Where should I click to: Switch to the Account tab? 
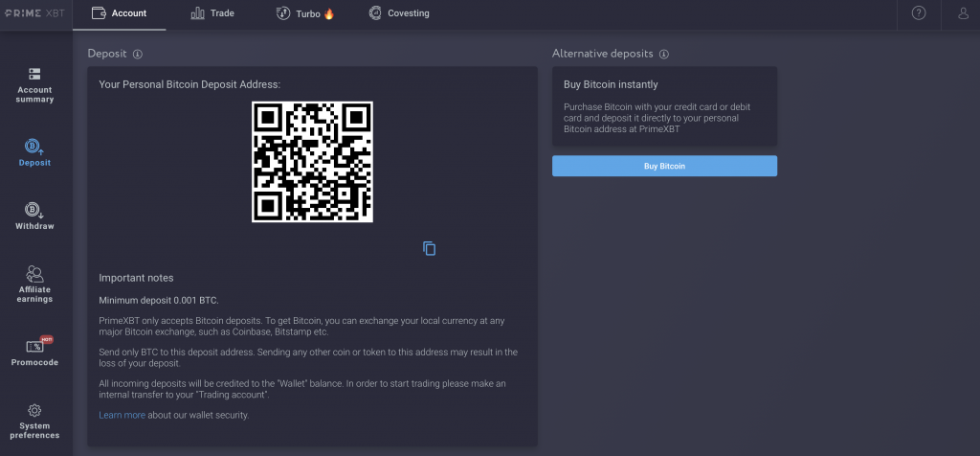pyautogui.click(x=119, y=13)
